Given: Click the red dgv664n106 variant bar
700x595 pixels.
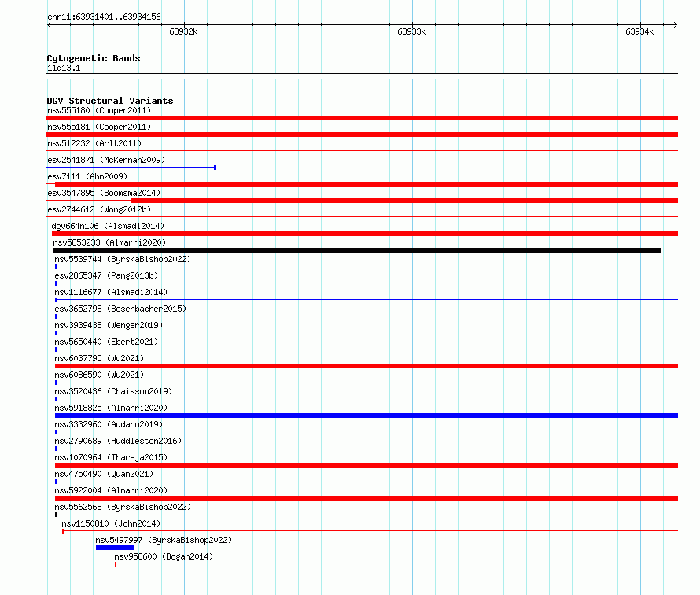Looking at the screenshot, I should coord(365,234).
